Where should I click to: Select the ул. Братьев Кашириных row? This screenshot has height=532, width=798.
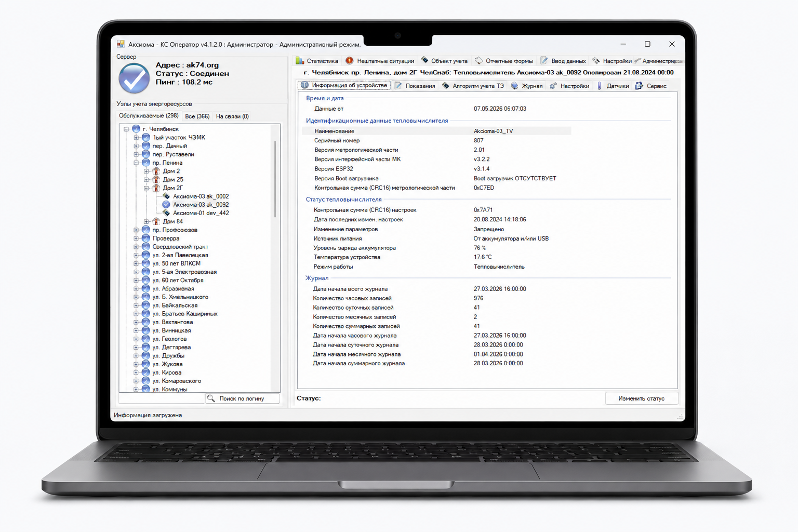point(184,314)
